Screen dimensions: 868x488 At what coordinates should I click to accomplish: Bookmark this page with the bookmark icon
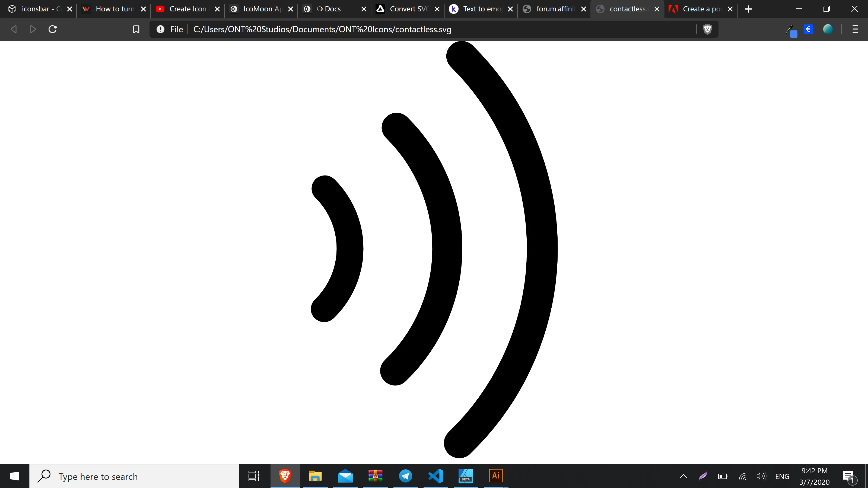click(x=136, y=29)
